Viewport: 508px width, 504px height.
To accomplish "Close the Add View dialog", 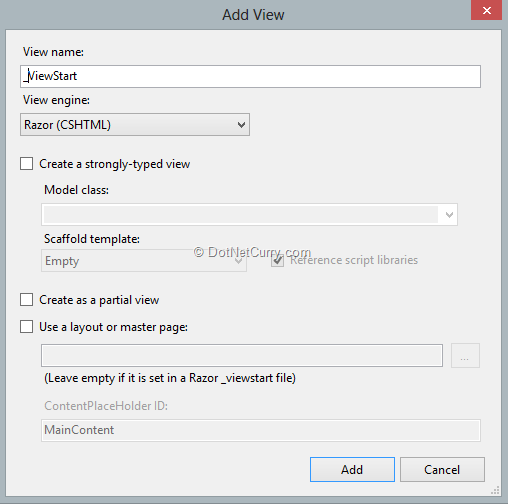I will click(486, 10).
